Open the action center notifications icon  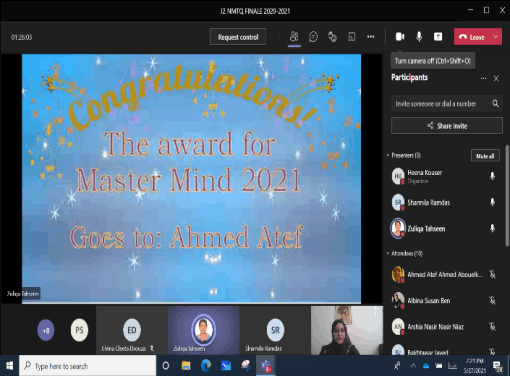point(498,366)
